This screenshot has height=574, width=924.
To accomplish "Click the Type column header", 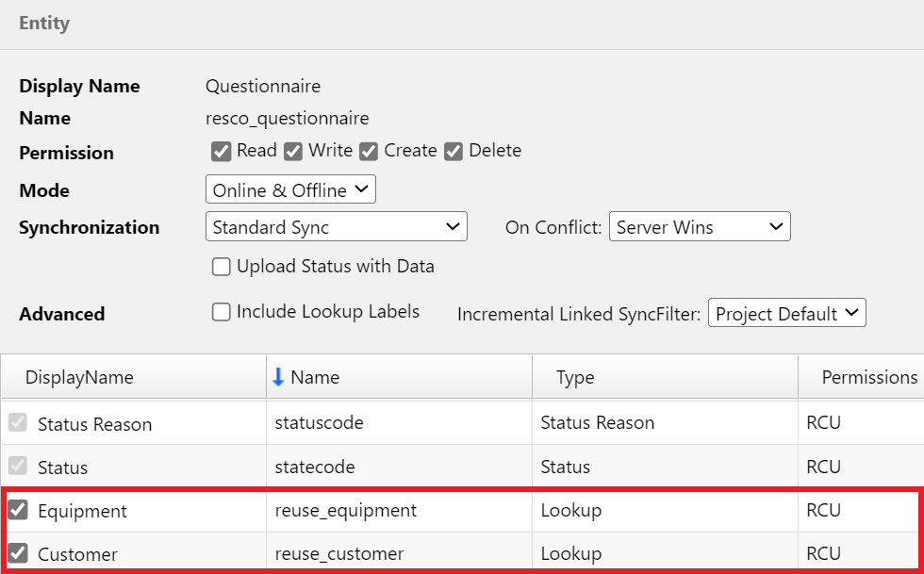I will point(575,377).
